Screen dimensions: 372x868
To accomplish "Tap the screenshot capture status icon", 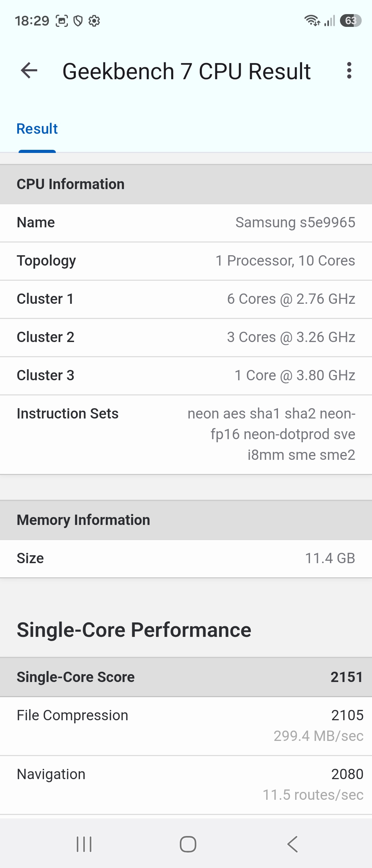I will pos(62,21).
